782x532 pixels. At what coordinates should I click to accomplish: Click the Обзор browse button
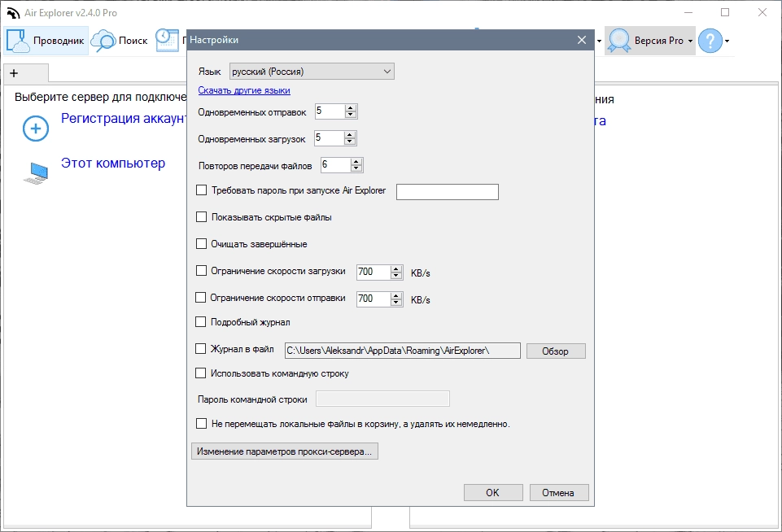pos(556,351)
